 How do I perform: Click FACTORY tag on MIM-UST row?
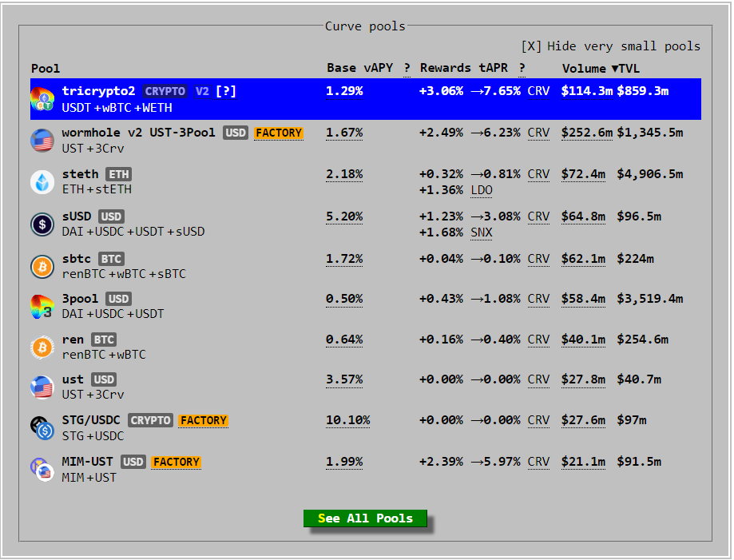coord(176,463)
